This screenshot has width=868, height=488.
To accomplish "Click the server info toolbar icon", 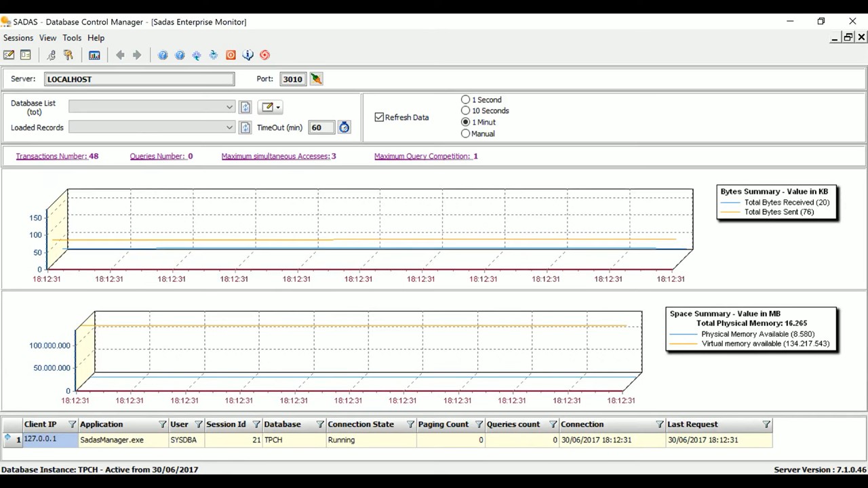I will pyautogui.click(x=248, y=55).
